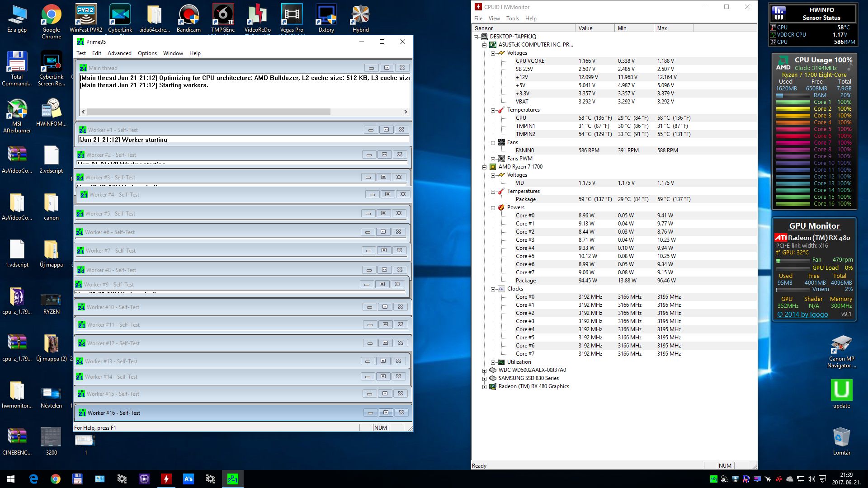This screenshot has width=868, height=488.
Task: Collapse motherboard Temperatures section
Action: click(493, 110)
